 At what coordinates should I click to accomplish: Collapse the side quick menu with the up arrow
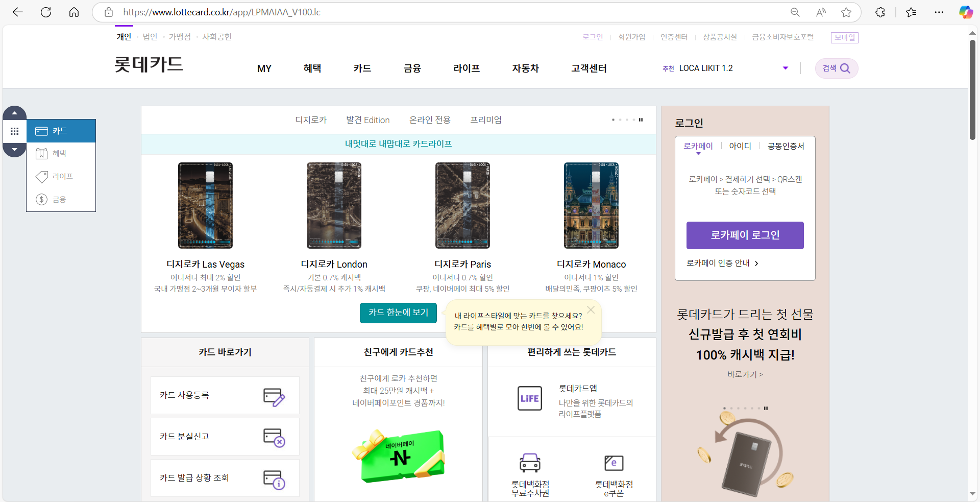point(14,113)
